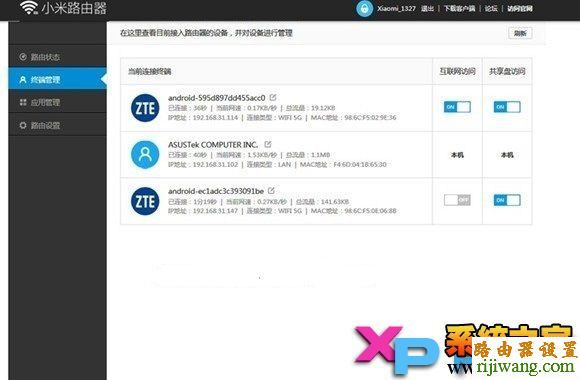580x380 pixels.
Task: Click the ASUSTek COMPUTER user avatar icon
Action: 145,155
